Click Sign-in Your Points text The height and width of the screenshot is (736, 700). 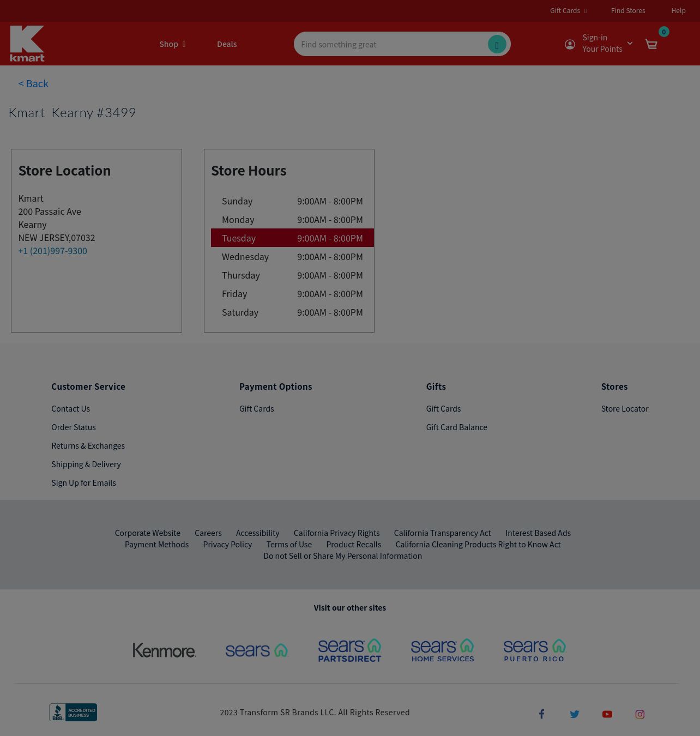(x=602, y=43)
